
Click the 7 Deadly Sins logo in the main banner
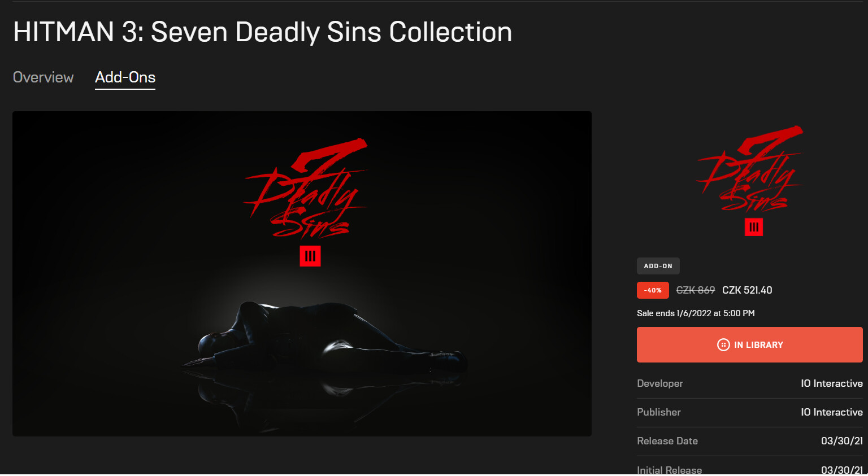306,187
